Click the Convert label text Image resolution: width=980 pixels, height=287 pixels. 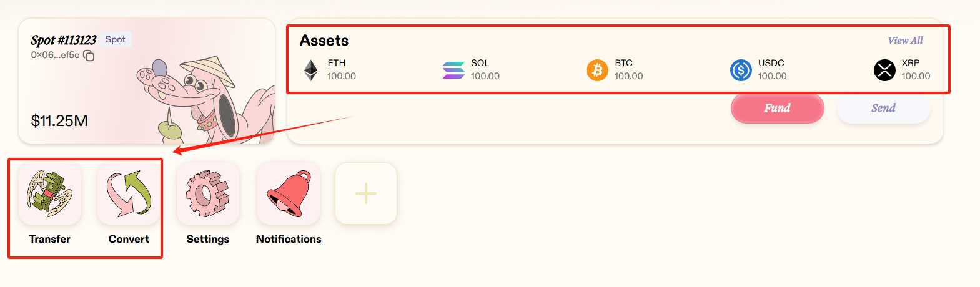(x=129, y=239)
